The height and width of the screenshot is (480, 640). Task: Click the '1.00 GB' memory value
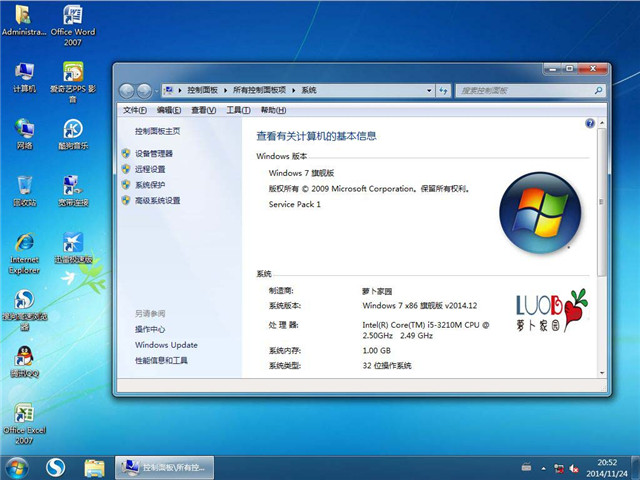click(376, 351)
